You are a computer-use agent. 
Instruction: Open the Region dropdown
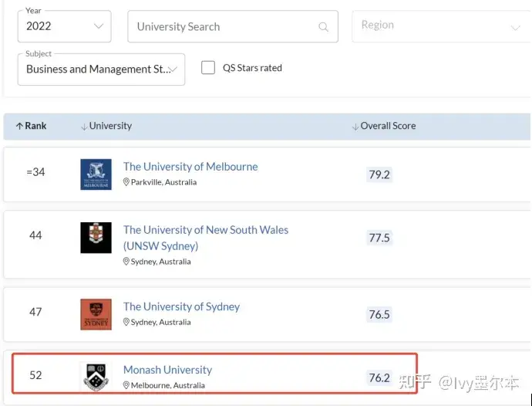click(442, 26)
